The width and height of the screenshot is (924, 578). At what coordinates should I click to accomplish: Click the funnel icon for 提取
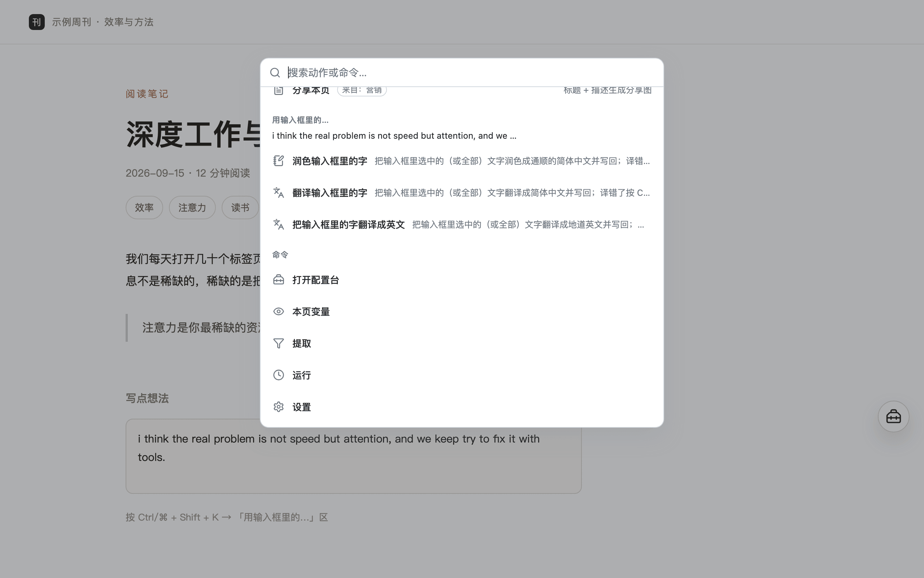[278, 343]
